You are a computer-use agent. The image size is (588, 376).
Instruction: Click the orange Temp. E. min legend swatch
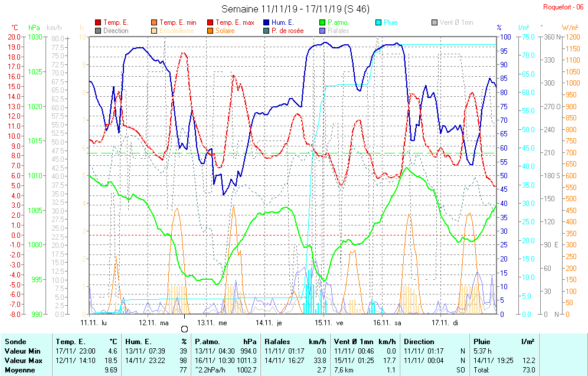pyautogui.click(x=154, y=22)
